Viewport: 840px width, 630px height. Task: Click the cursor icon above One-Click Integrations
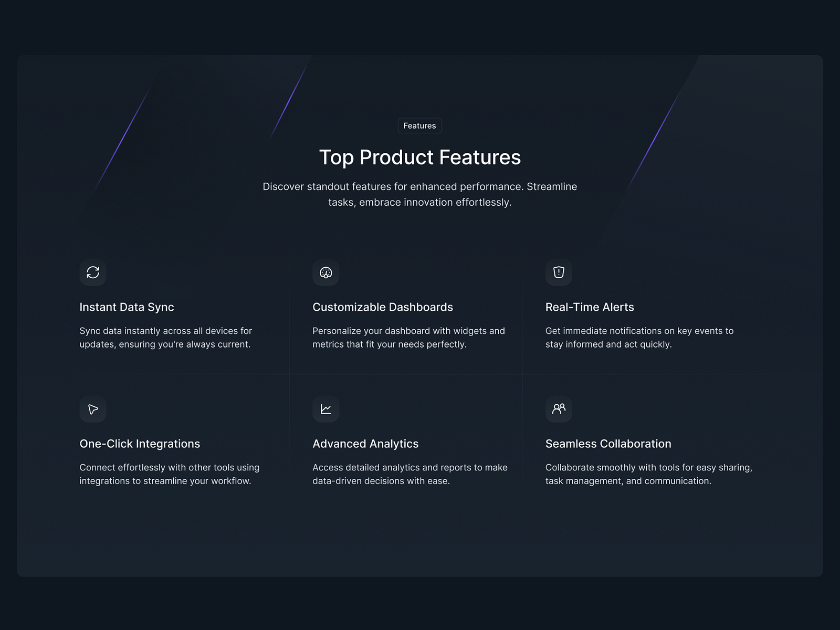click(x=93, y=409)
